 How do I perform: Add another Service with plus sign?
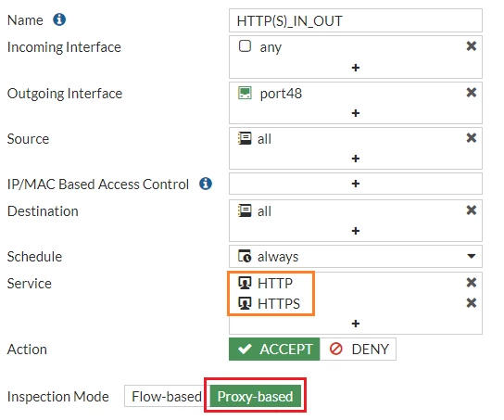356,324
